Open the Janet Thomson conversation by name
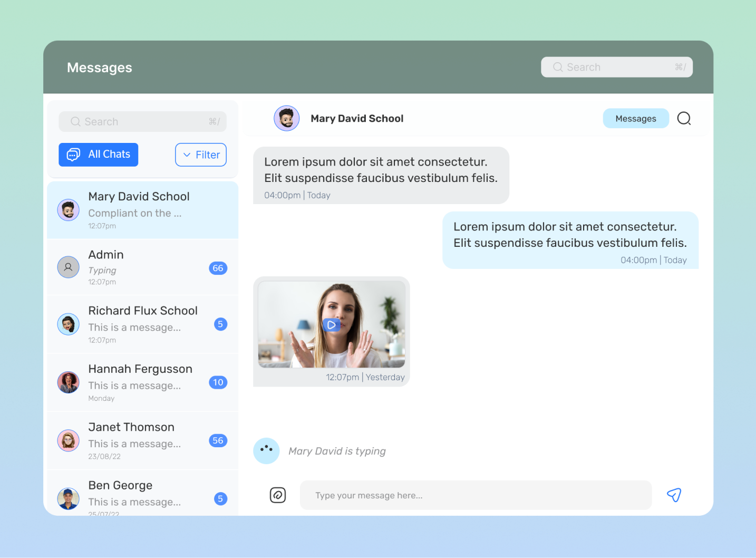Screen dimensions: 756x558 click(x=131, y=427)
